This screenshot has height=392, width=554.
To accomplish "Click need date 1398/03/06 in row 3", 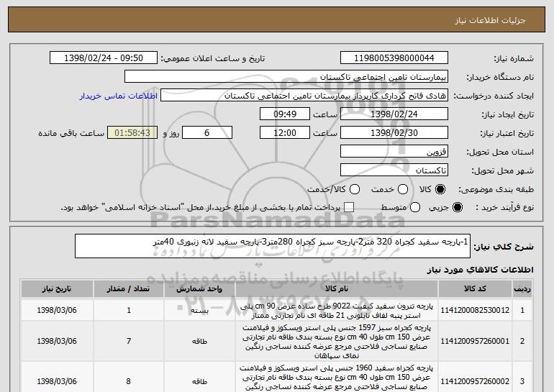I will 57,381.
